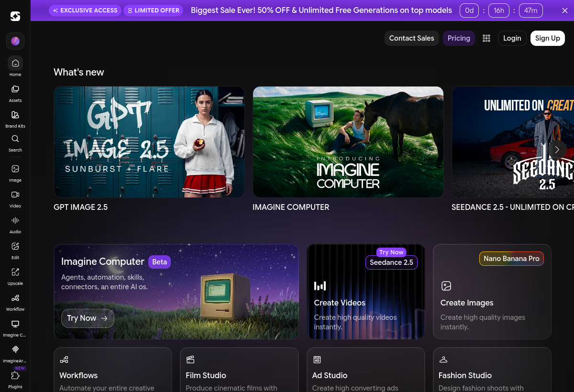574x392 pixels.
Task: Open Imagine Computer in the sidebar
Action: [x=15, y=327]
